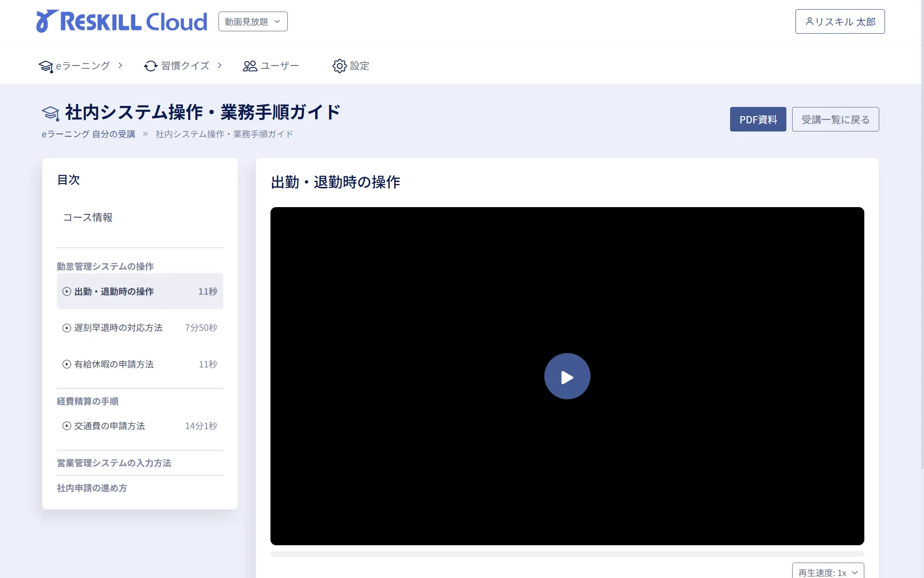Viewport: 924px width, 578px height.
Task: Click 受講一覧に戻る button
Action: [x=835, y=119]
